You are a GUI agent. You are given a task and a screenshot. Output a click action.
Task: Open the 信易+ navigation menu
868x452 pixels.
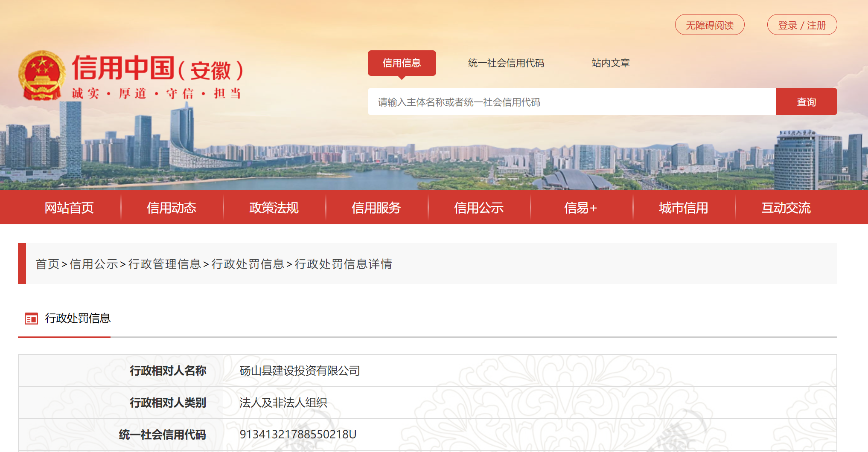pos(581,208)
